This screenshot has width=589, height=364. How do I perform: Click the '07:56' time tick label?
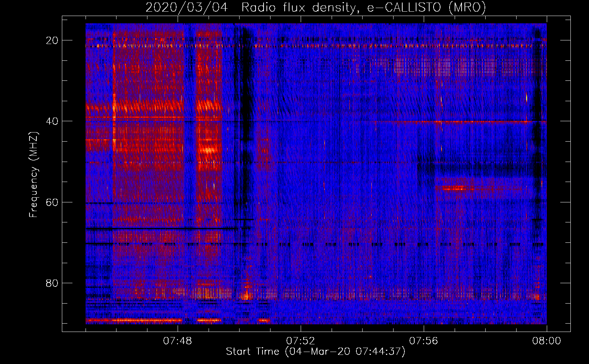[x=424, y=341]
